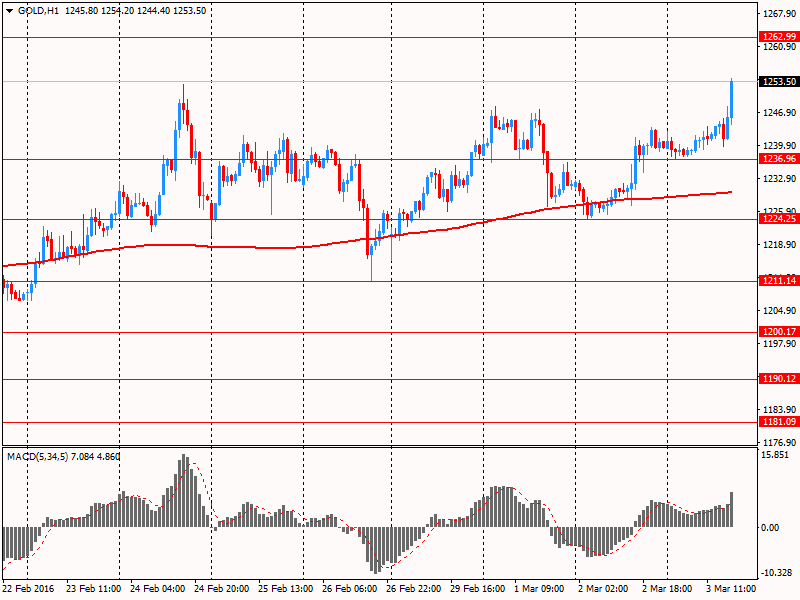Screen dimensions: 800x600
Task: Click the 1224.25 red price tag
Action: click(x=777, y=219)
